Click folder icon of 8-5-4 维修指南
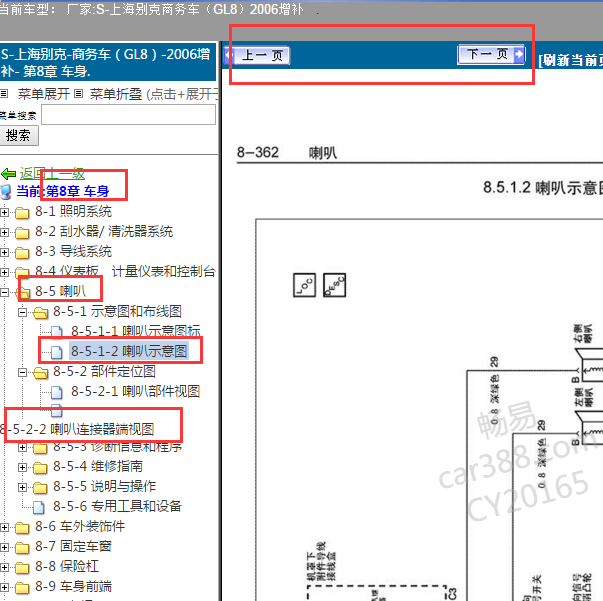 click(x=40, y=468)
